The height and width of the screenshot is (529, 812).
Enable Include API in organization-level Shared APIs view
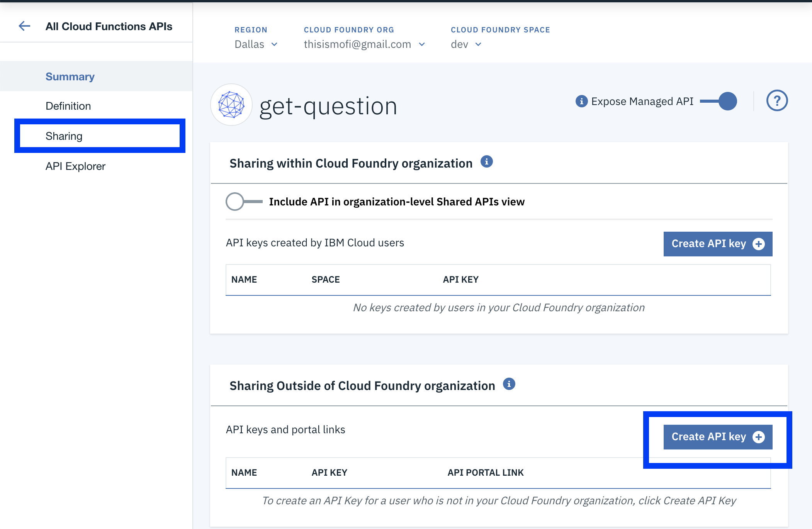tap(244, 202)
